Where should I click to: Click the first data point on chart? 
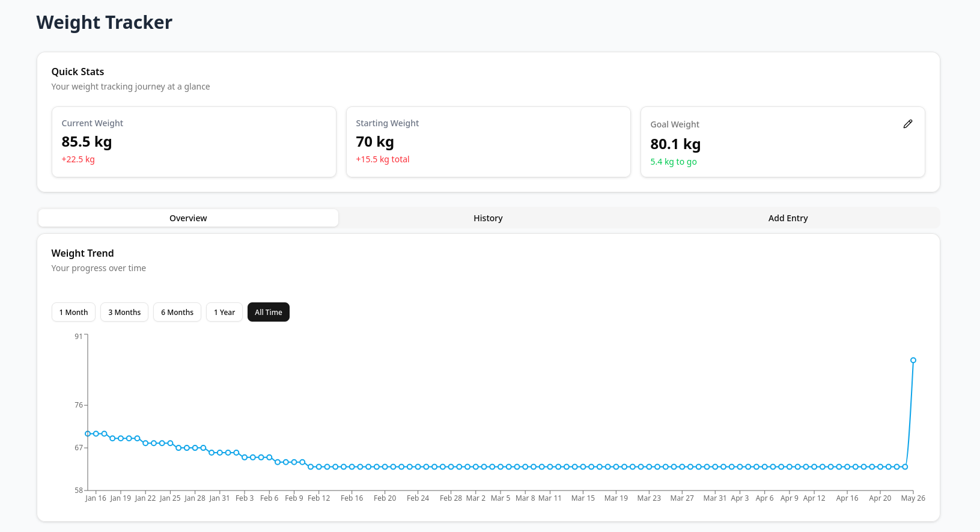88,433
